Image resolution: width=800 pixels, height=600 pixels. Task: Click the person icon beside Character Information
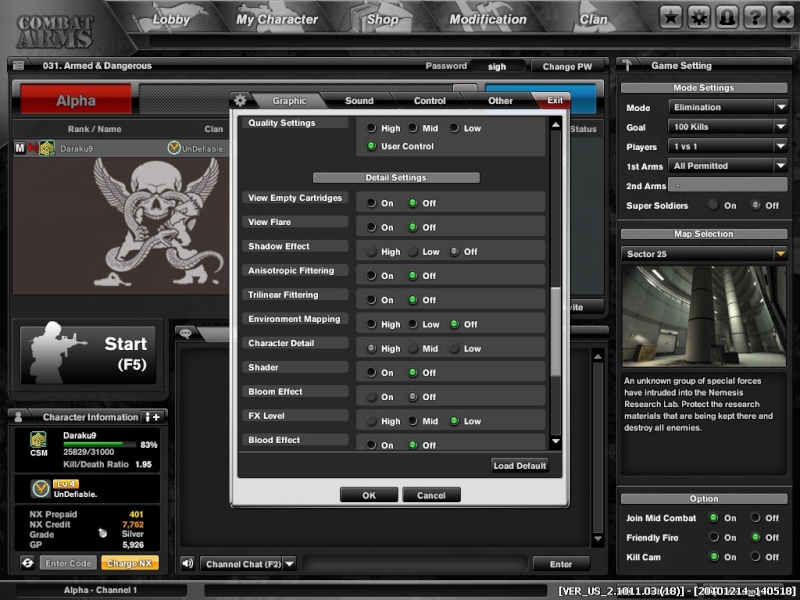18,417
